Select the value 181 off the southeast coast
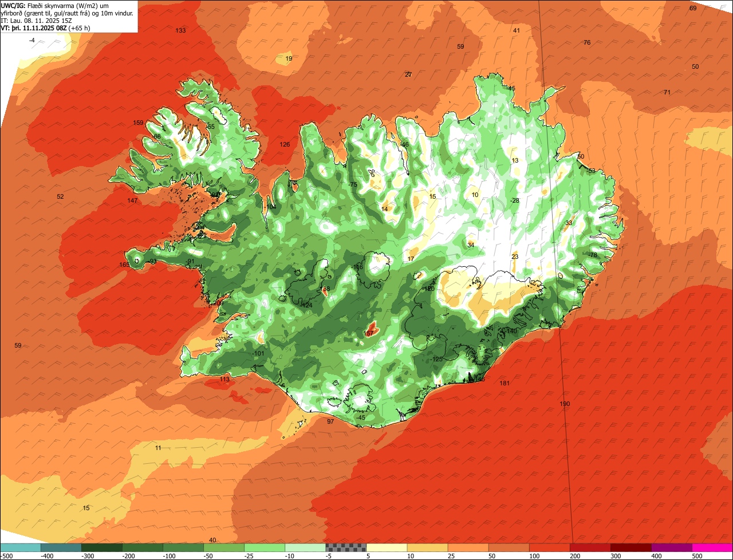 point(505,383)
